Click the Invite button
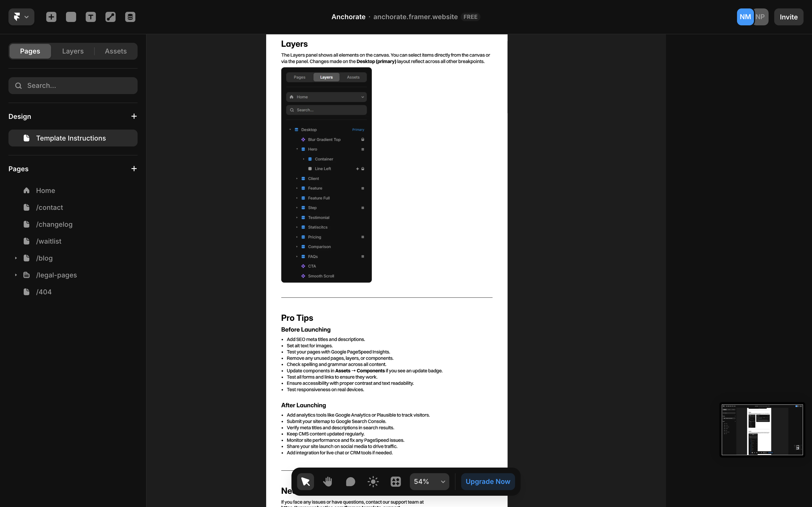This screenshot has width=812, height=507. coord(789,17)
